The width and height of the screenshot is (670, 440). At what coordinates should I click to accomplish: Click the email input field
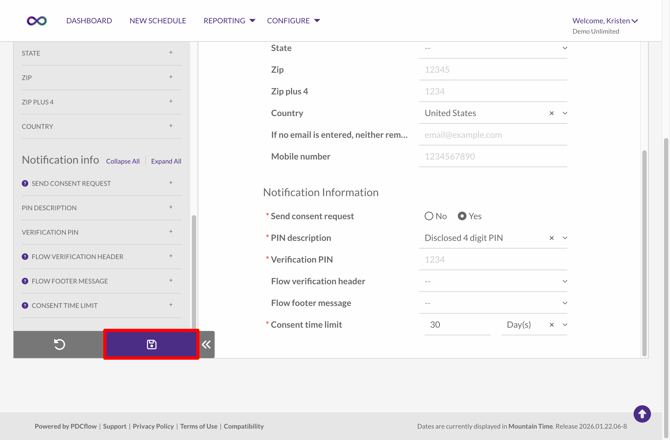coord(493,135)
